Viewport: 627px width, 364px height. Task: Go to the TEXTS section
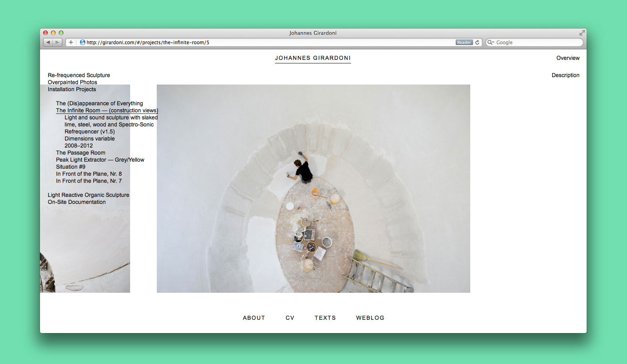(x=325, y=318)
